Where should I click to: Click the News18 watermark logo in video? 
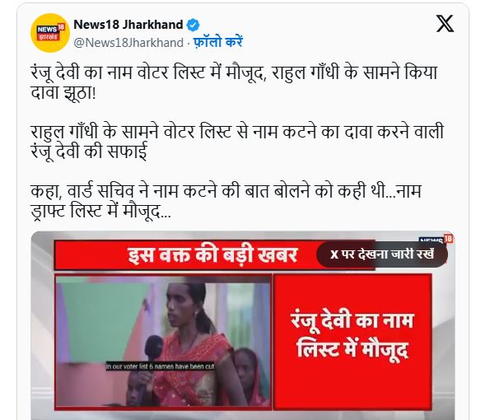click(436, 239)
